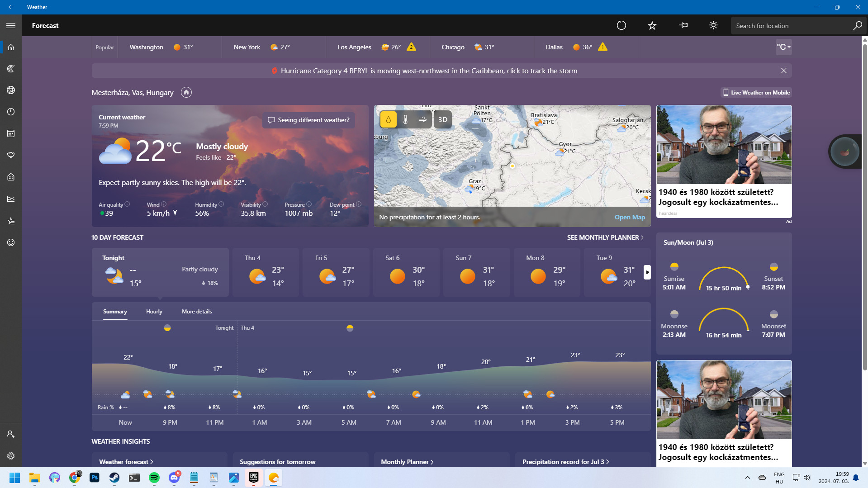Toggle light/dark theme sun icon
The image size is (868, 488).
pos(713,26)
